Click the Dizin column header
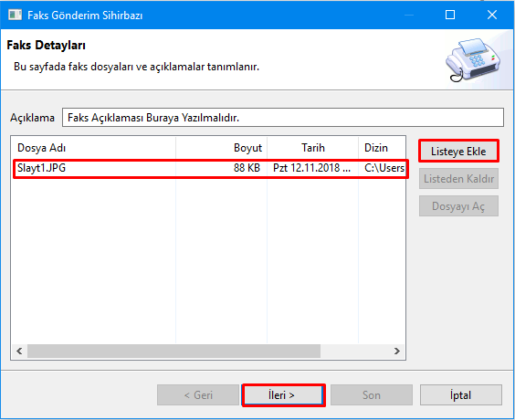Image resolution: width=515 pixels, height=420 pixels. pyautogui.click(x=382, y=148)
